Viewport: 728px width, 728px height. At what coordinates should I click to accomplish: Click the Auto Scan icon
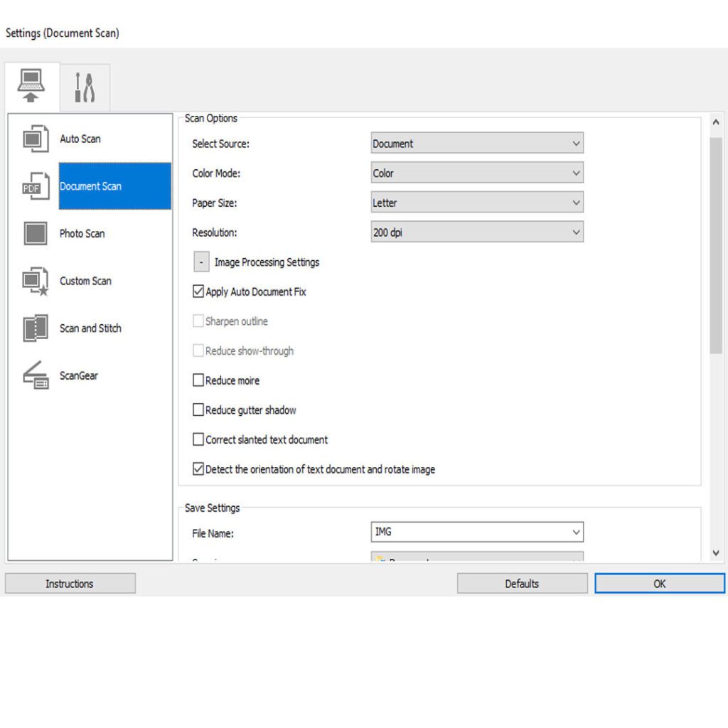(36, 139)
